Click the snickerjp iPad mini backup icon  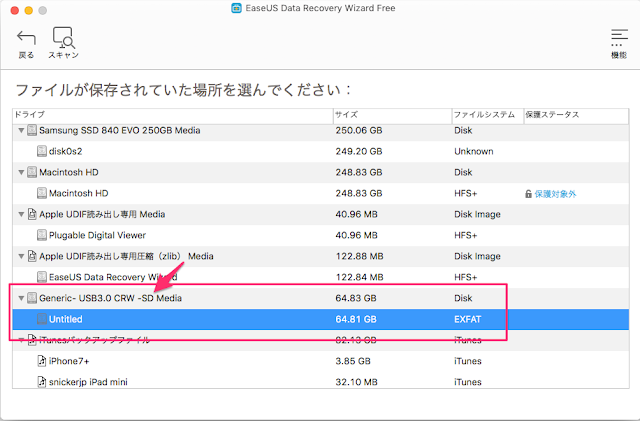coord(42,382)
